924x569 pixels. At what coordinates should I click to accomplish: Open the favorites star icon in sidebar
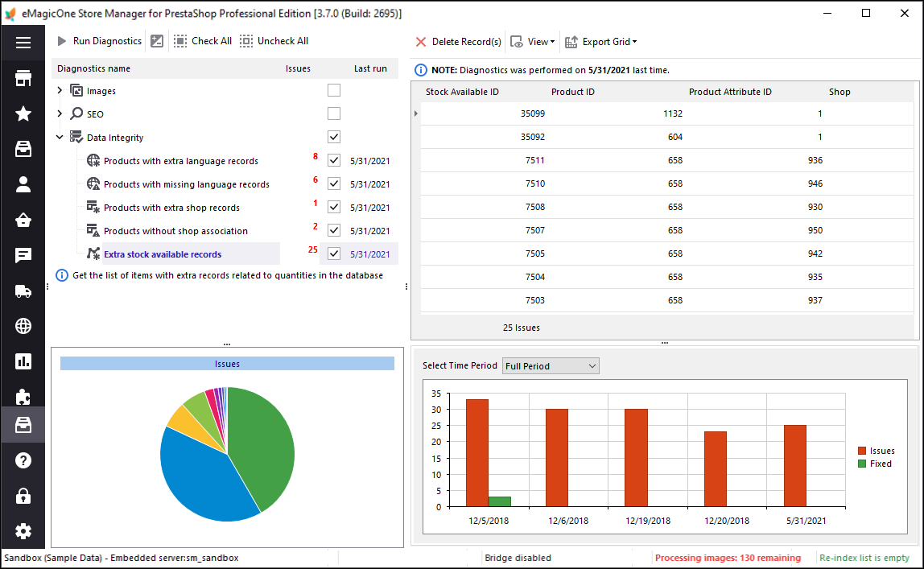pyautogui.click(x=23, y=113)
